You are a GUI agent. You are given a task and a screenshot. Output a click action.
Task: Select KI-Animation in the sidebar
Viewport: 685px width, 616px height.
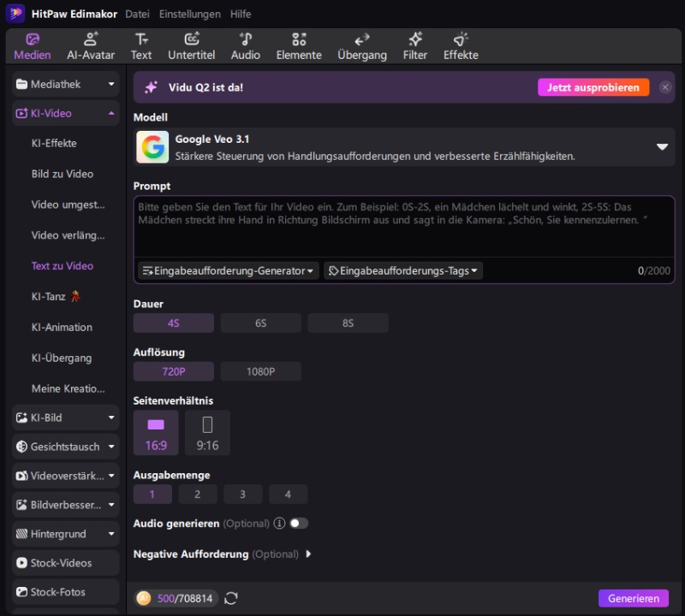pos(62,327)
